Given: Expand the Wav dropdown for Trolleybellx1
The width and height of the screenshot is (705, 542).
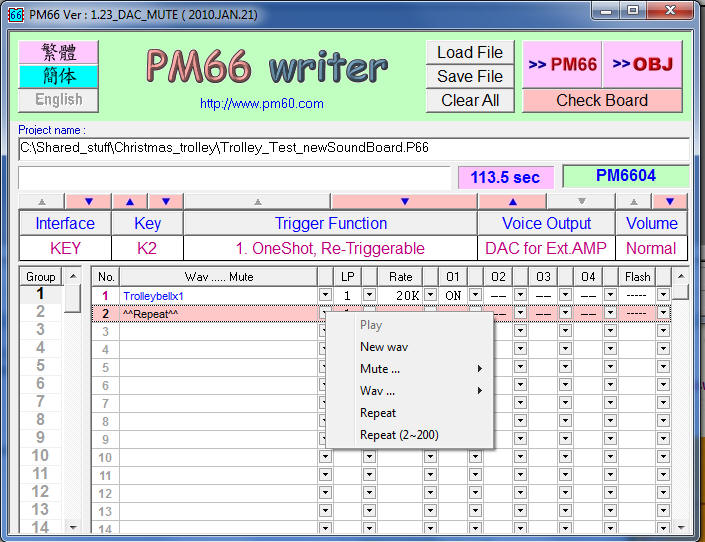Looking at the screenshot, I should click(324, 295).
